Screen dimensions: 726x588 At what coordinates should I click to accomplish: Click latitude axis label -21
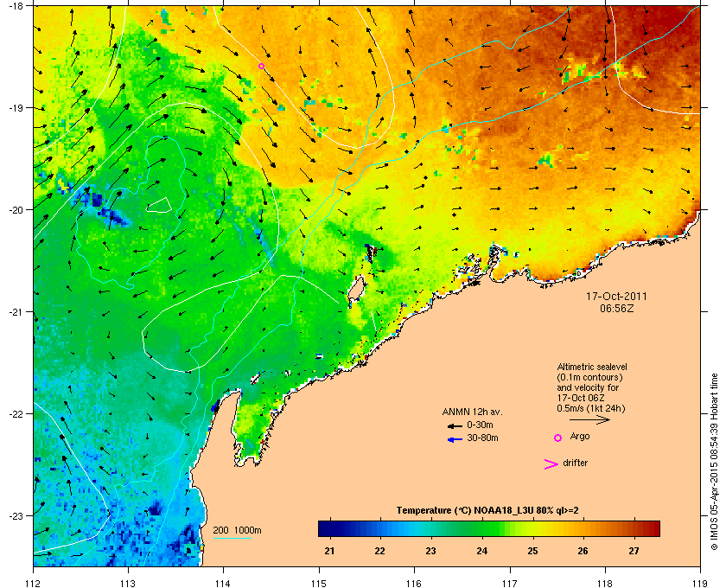[x=17, y=311]
